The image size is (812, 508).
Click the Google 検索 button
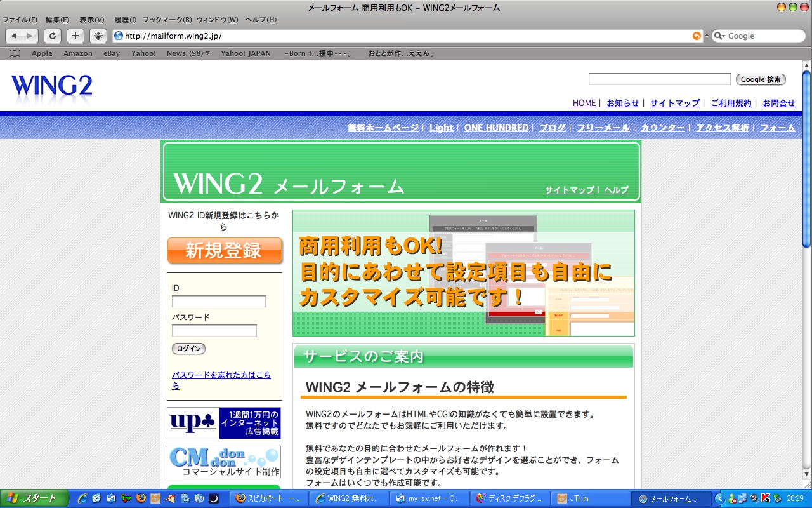point(761,79)
